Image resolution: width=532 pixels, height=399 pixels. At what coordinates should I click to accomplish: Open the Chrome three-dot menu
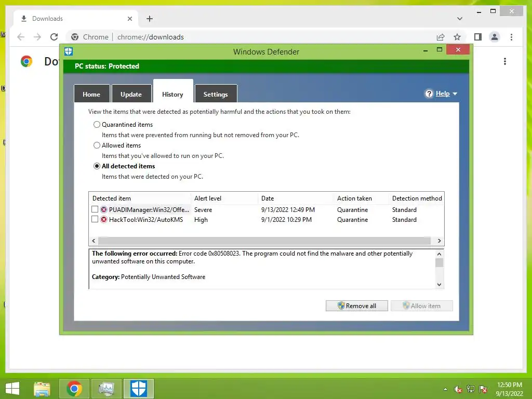click(511, 37)
